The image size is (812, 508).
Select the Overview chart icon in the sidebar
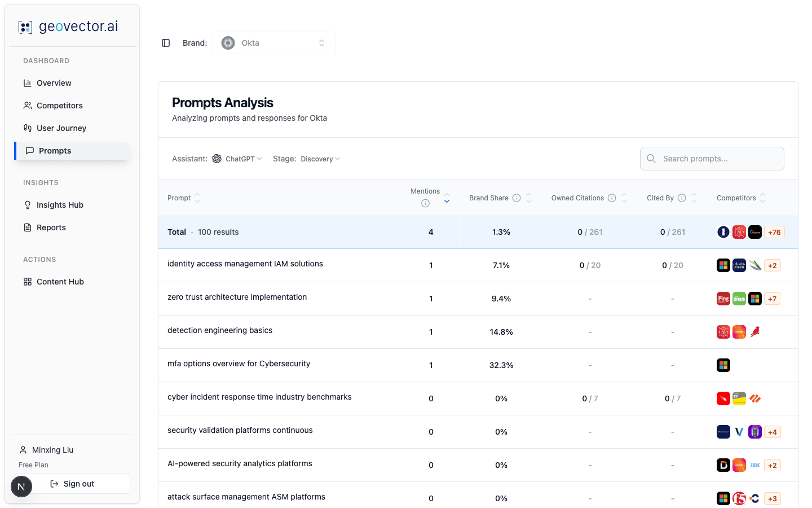(x=27, y=83)
